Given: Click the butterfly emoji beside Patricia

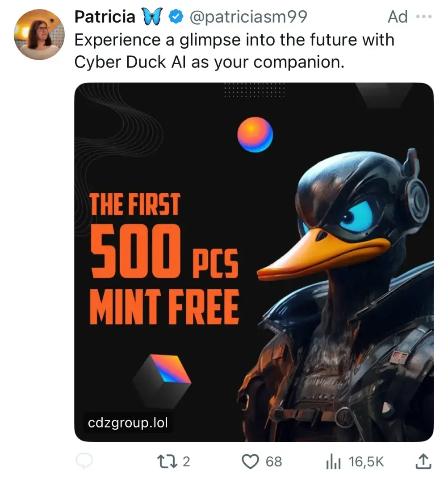Looking at the screenshot, I should coord(151,17).
